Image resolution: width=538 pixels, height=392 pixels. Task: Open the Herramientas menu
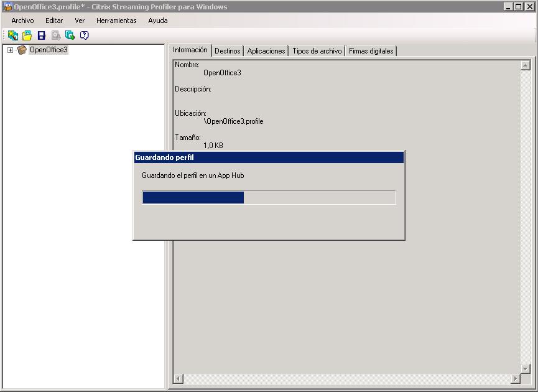[116, 21]
